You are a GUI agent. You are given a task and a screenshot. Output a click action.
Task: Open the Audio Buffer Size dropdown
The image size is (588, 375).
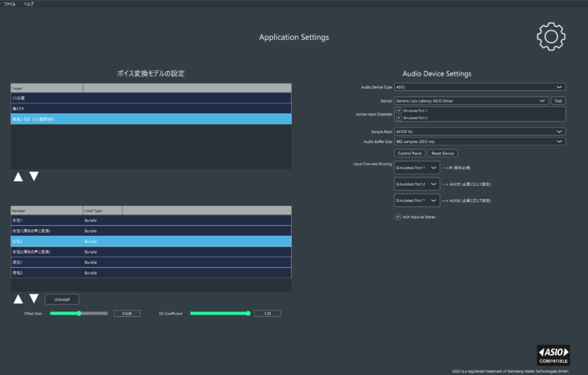[x=480, y=142]
